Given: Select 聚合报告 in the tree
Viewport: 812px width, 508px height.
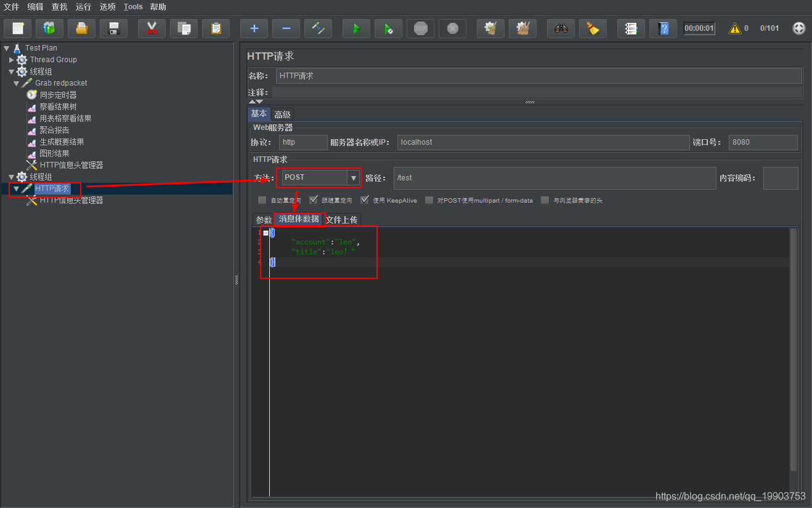Looking at the screenshot, I should coord(54,130).
